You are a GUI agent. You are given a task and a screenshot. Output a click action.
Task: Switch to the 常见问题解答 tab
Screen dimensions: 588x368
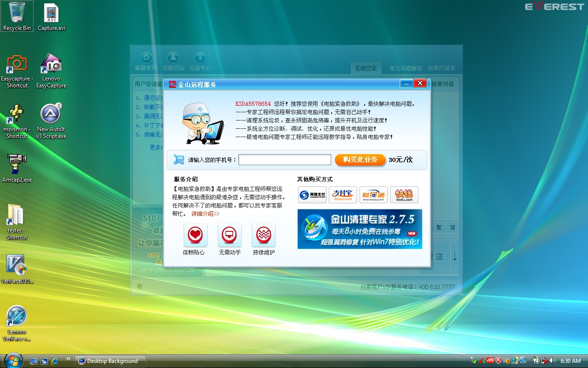pyautogui.click(x=406, y=68)
